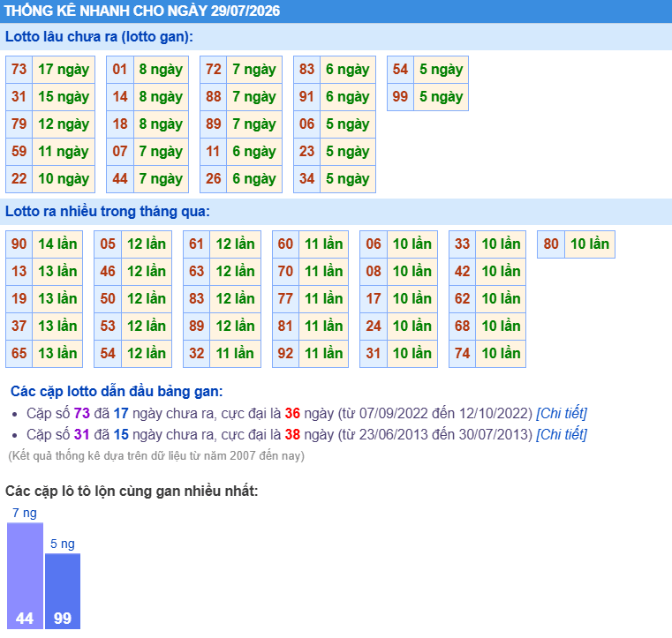Open the [Chi tiết] link for pair 31
This screenshot has width=672, height=638.
562,435
